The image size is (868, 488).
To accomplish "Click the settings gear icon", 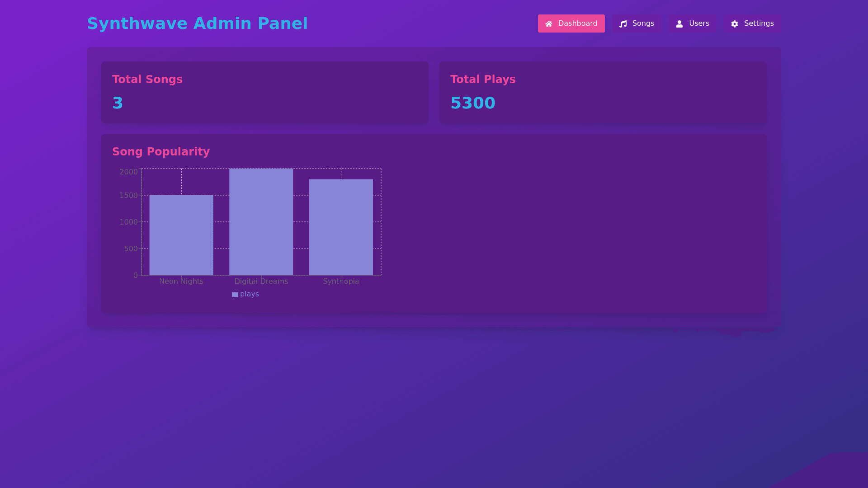I will click(x=735, y=24).
